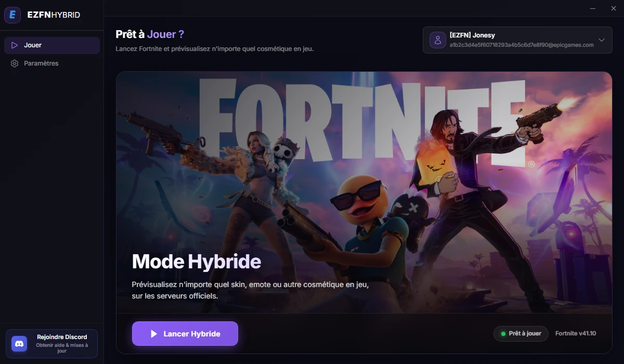Click the Obtenir aide & mises à jour text
The height and width of the screenshot is (364, 624).
point(62,348)
